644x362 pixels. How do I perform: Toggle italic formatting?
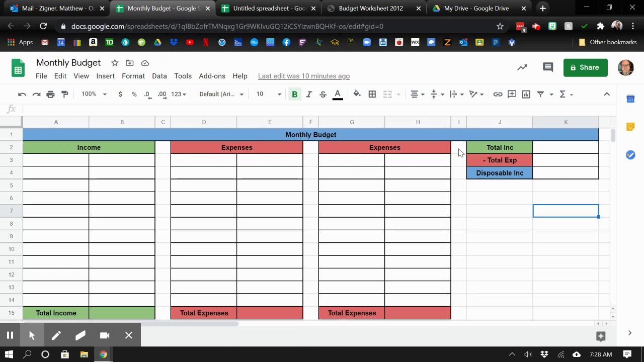tap(309, 94)
